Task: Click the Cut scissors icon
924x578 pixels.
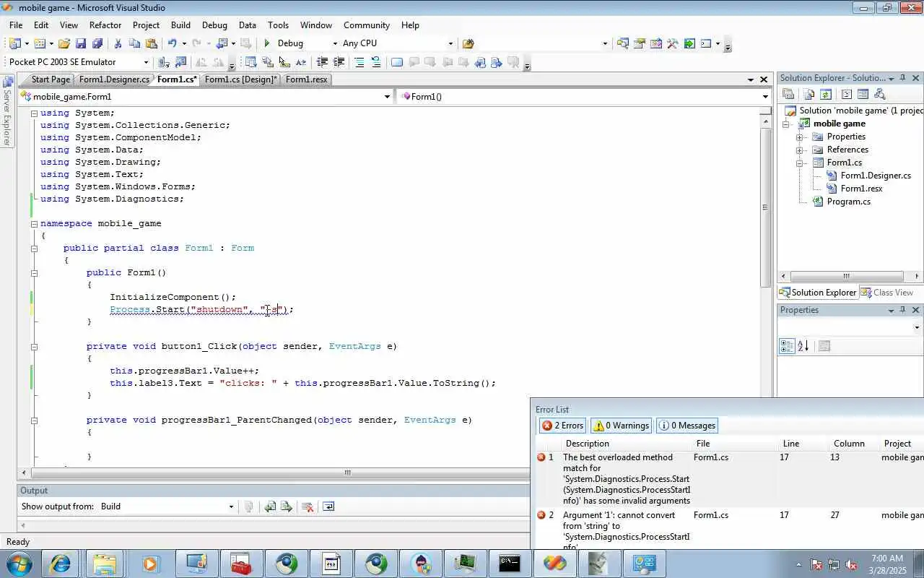Action: [x=118, y=43]
